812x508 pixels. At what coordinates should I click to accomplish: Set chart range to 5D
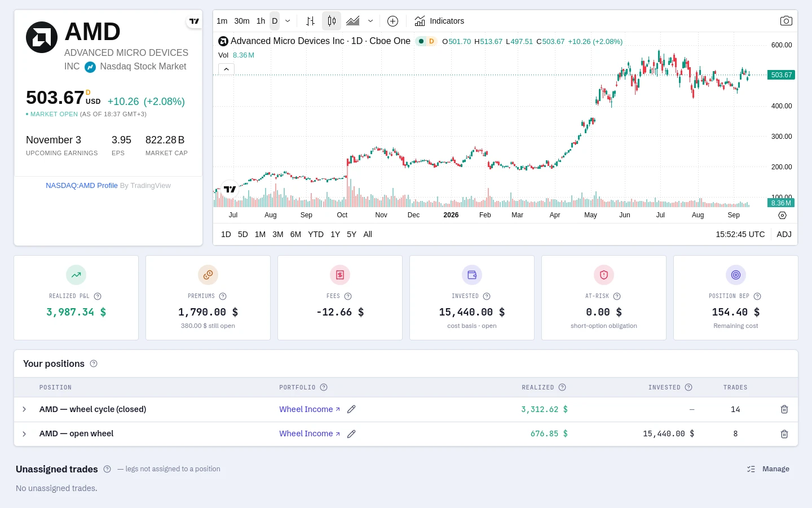coord(243,234)
